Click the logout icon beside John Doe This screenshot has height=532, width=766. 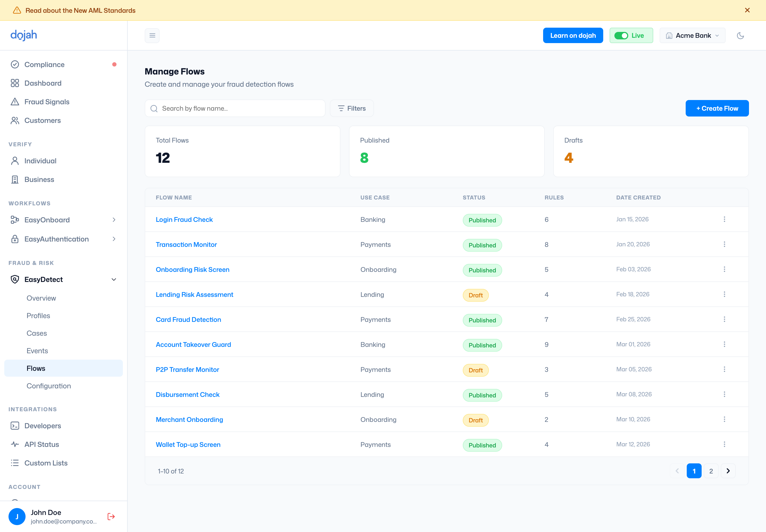click(x=111, y=516)
